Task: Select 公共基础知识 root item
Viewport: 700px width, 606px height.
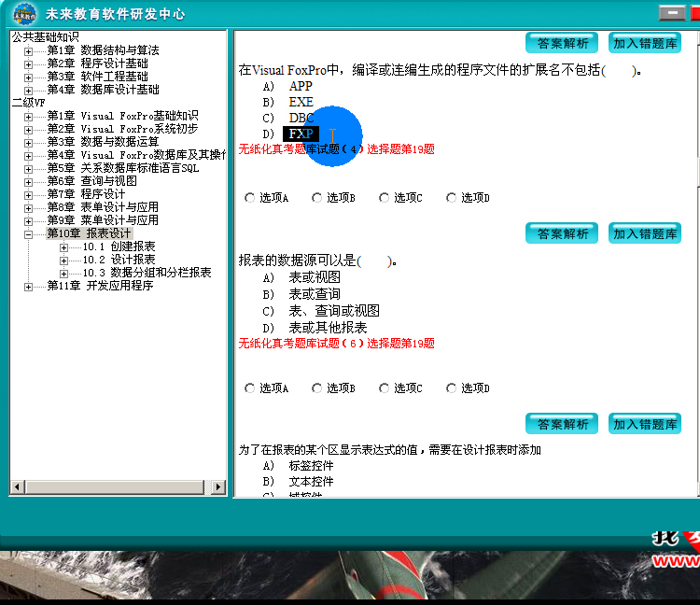Action: pyautogui.click(x=45, y=37)
